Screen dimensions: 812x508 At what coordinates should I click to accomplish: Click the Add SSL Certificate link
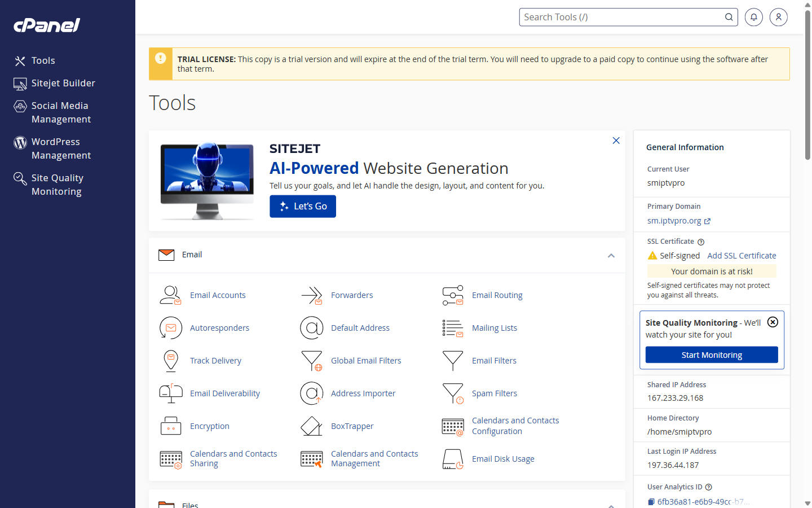coord(742,256)
